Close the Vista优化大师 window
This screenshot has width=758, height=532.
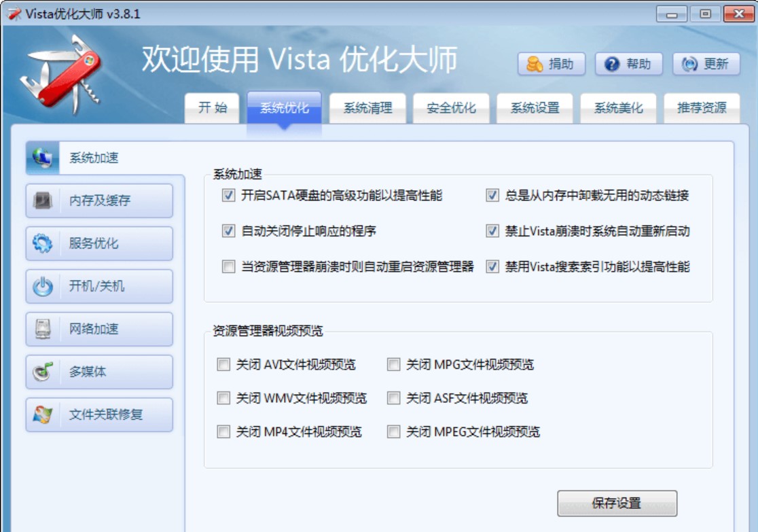click(739, 14)
